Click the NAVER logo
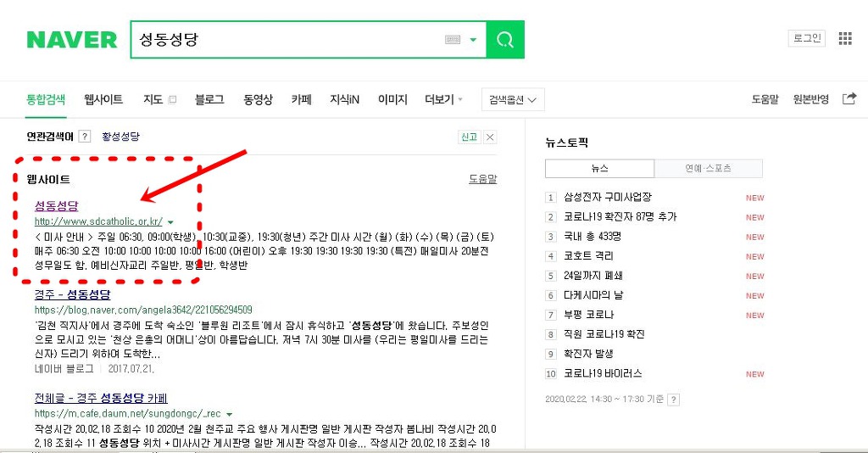The width and height of the screenshot is (868, 453). (x=72, y=40)
